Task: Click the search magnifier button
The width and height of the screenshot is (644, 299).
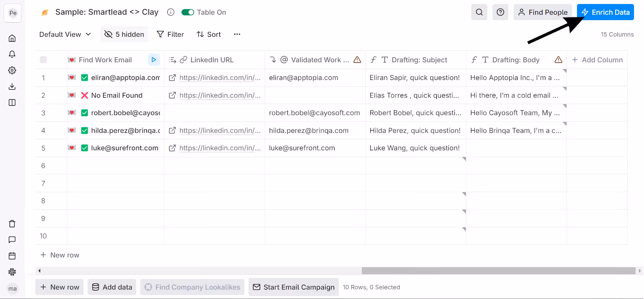Action: [x=479, y=12]
